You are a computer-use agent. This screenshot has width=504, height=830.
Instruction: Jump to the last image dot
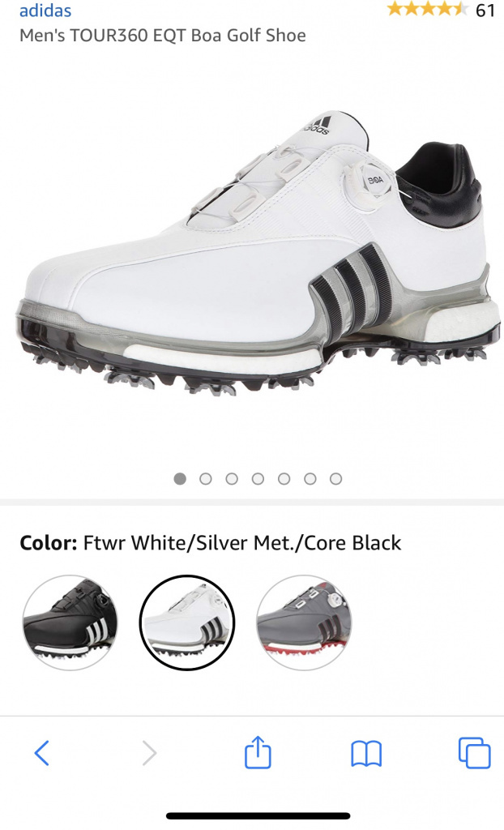(335, 478)
